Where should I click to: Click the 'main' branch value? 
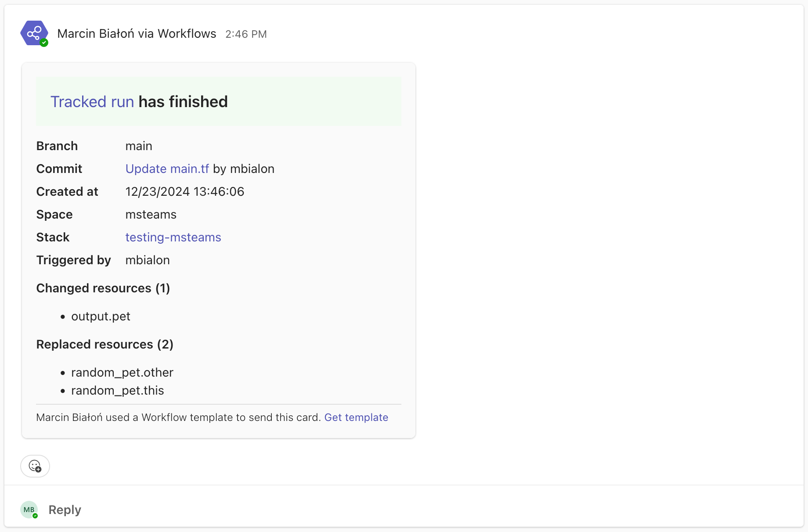point(139,146)
